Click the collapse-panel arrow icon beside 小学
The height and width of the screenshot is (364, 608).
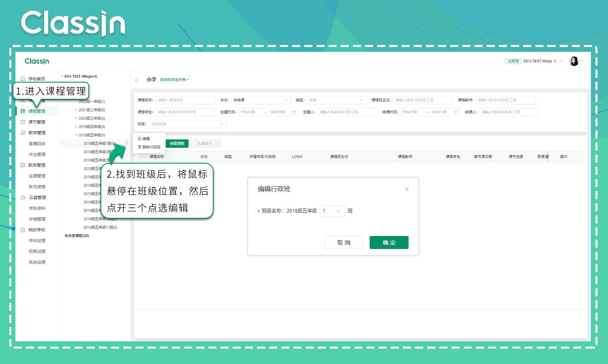point(137,80)
